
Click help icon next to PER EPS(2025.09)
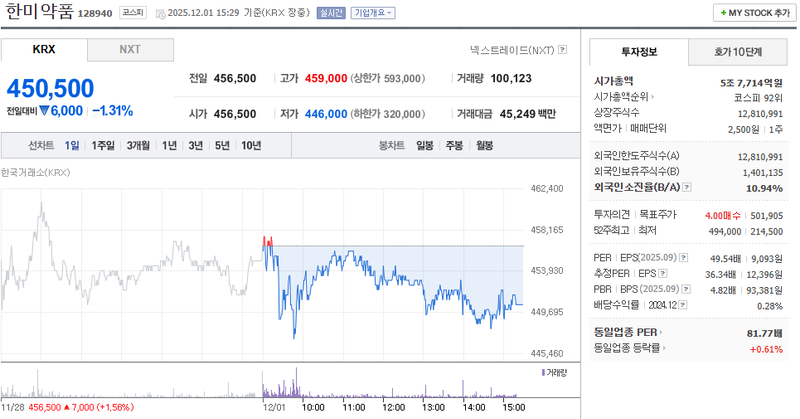coord(684,258)
